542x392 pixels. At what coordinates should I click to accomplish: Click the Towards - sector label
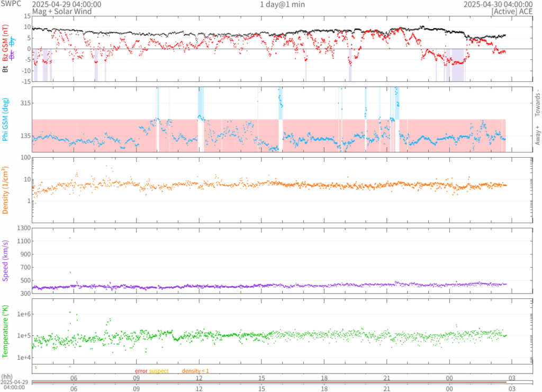click(x=537, y=102)
